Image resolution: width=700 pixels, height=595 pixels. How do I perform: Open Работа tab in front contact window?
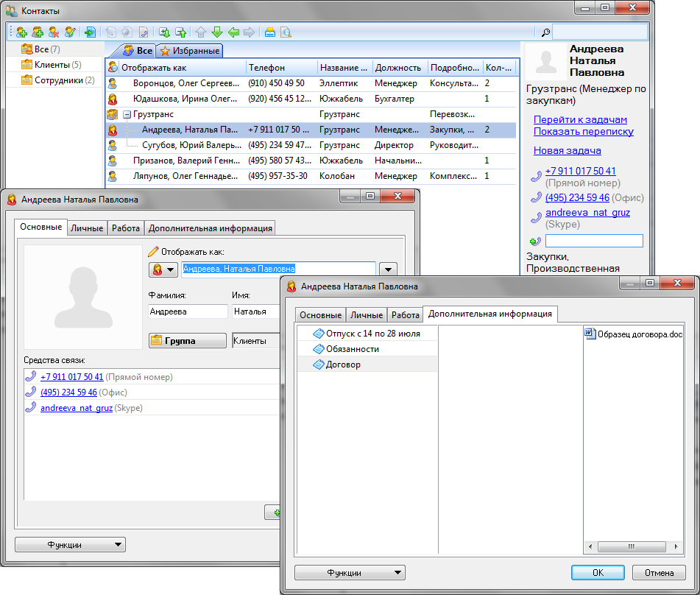406,315
